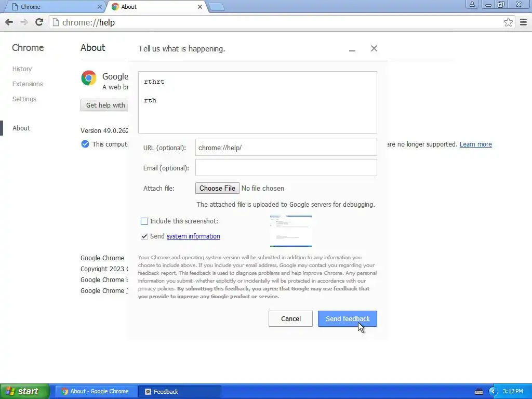Bookmark this page with the star icon
This screenshot has height=399, width=532.
point(508,22)
